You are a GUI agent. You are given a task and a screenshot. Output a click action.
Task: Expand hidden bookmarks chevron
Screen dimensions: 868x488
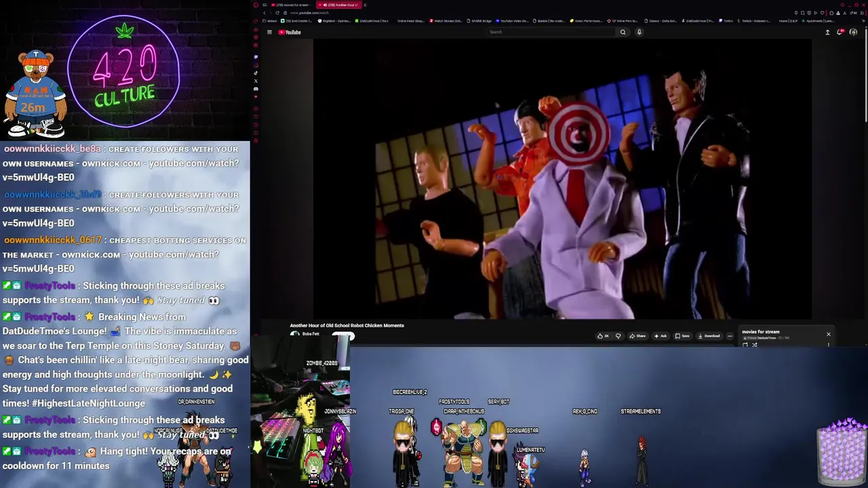863,21
